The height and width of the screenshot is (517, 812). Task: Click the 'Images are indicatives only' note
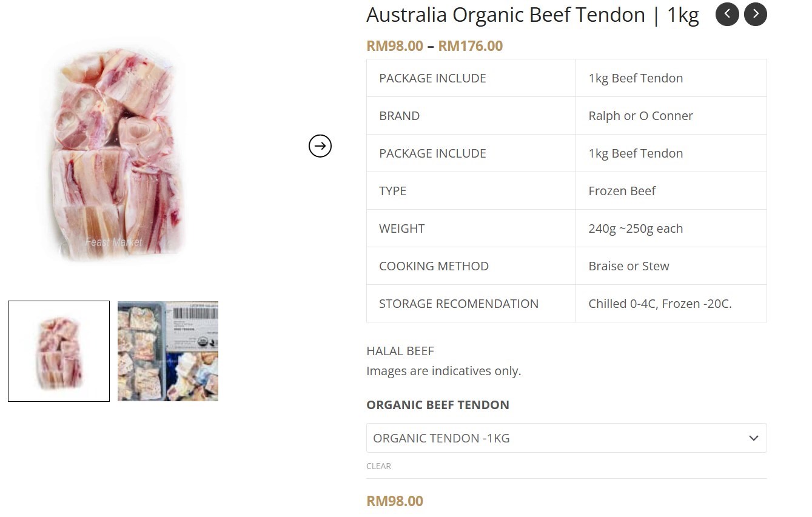(x=443, y=371)
